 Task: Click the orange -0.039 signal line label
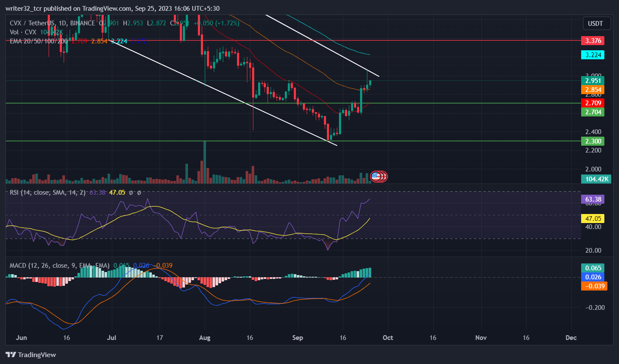(x=594, y=286)
